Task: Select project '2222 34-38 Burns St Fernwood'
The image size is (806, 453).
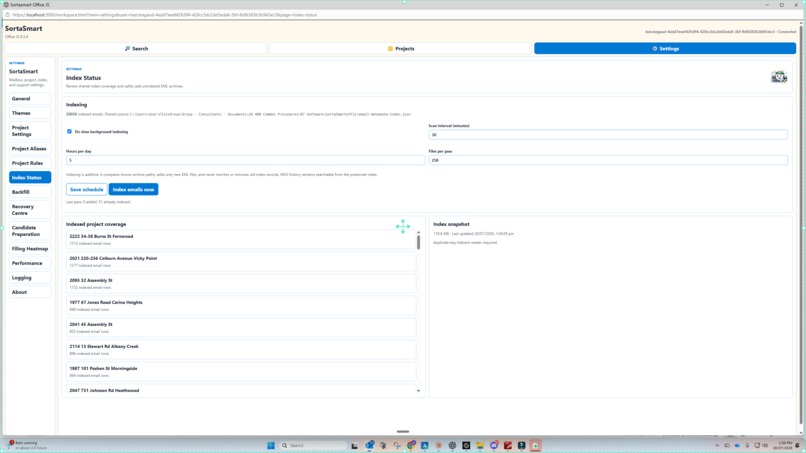Action: tap(241, 240)
